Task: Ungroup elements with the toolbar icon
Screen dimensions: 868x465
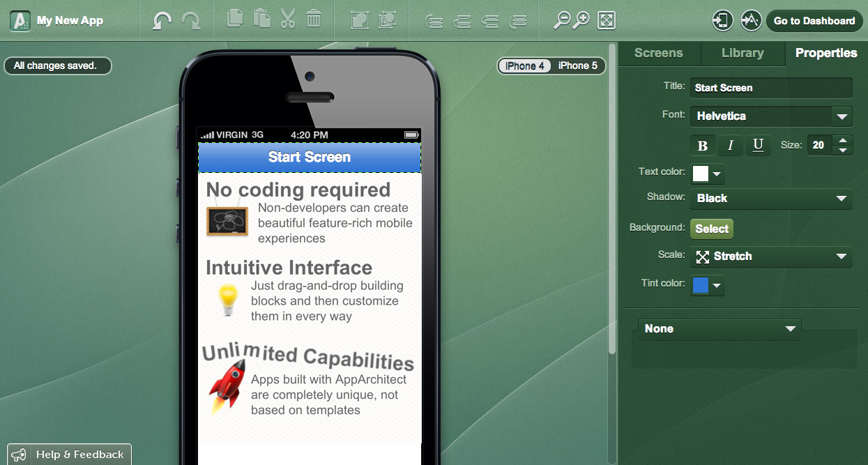Action: (x=388, y=20)
